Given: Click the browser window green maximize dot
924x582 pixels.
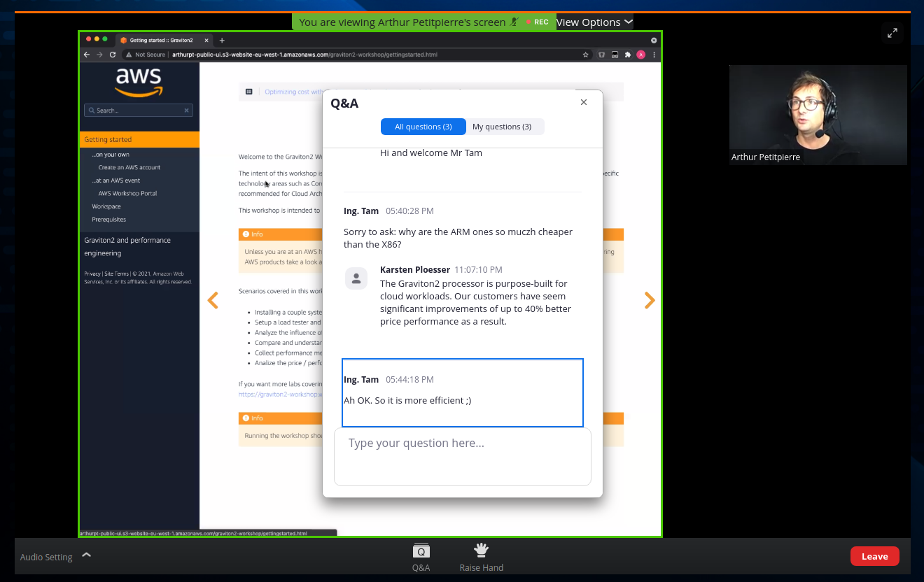Looking at the screenshot, I should pyautogui.click(x=105, y=38).
